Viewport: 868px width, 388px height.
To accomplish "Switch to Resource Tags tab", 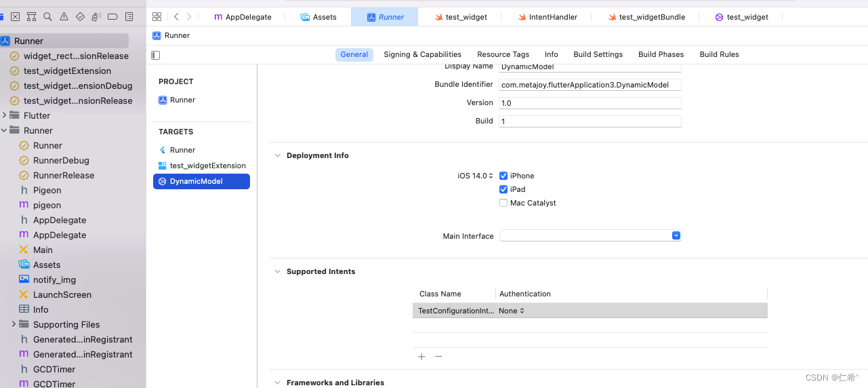I will 503,54.
